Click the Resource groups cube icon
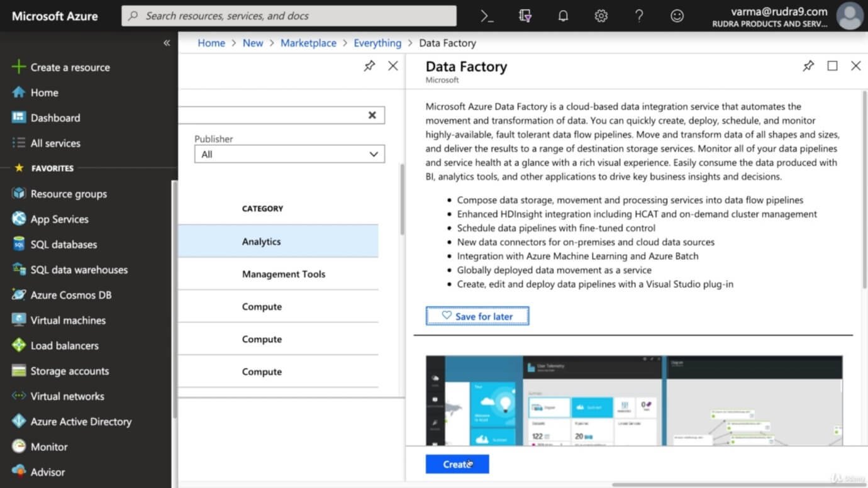The height and width of the screenshot is (488, 868). click(x=19, y=194)
